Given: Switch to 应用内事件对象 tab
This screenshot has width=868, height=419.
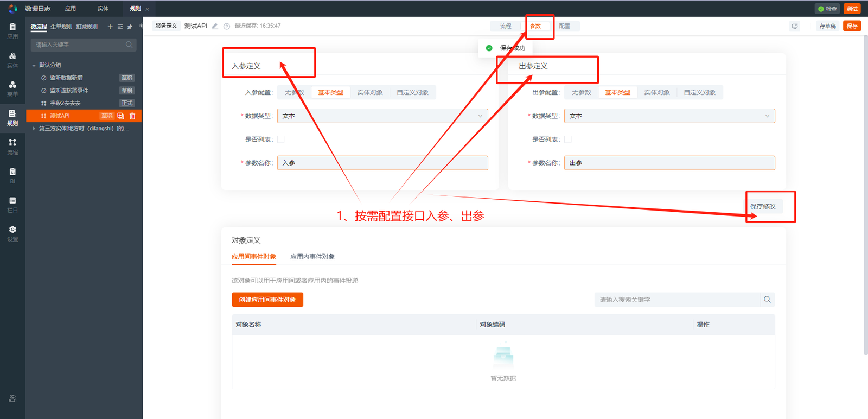Looking at the screenshot, I should [x=312, y=257].
